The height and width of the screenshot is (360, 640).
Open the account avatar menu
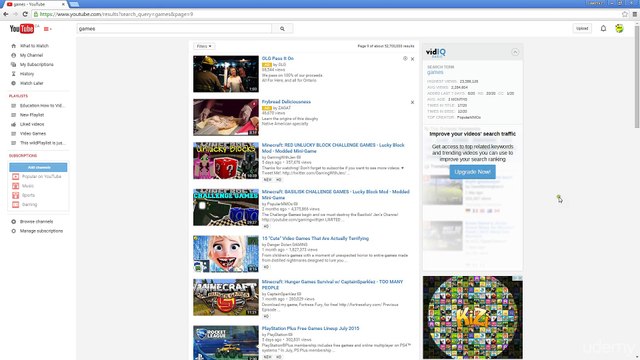point(619,29)
